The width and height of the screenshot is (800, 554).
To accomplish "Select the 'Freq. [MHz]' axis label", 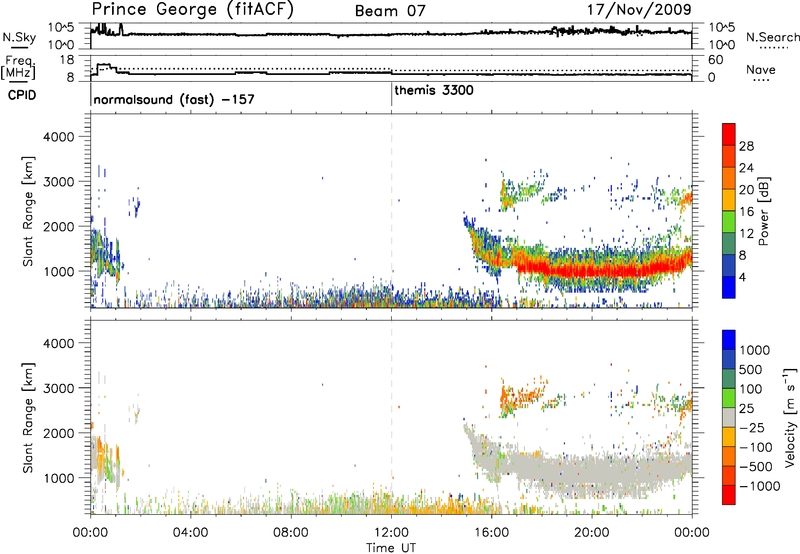I will [18, 67].
